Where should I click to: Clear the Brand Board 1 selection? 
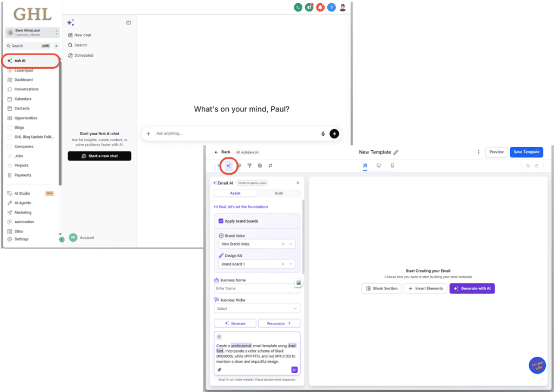[x=283, y=264]
